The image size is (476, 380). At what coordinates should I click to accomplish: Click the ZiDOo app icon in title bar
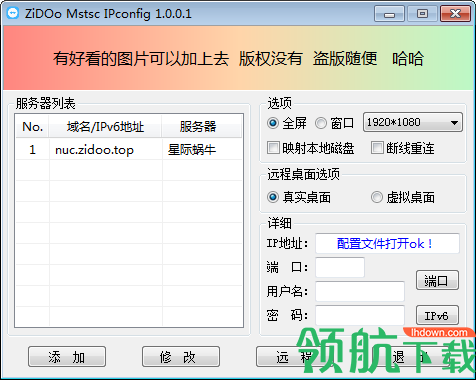(13, 13)
